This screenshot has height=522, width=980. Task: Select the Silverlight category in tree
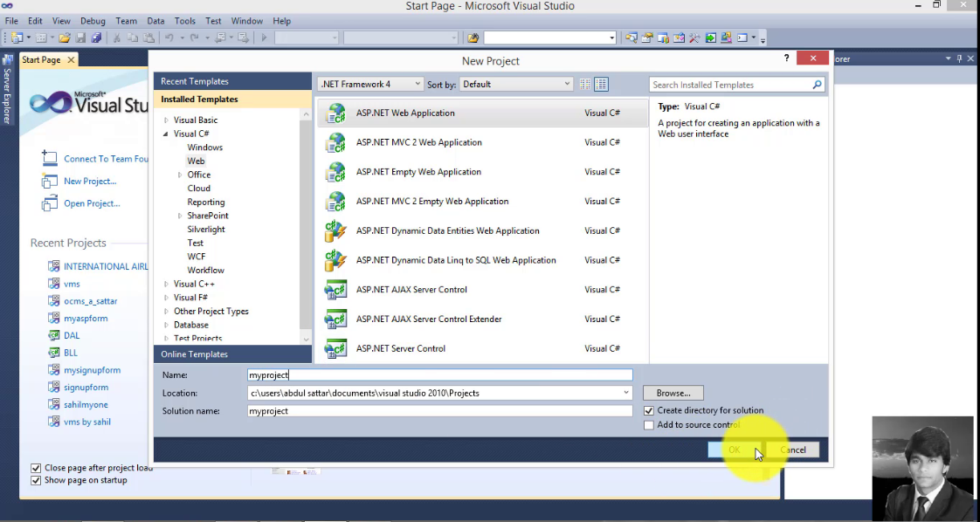click(205, 230)
